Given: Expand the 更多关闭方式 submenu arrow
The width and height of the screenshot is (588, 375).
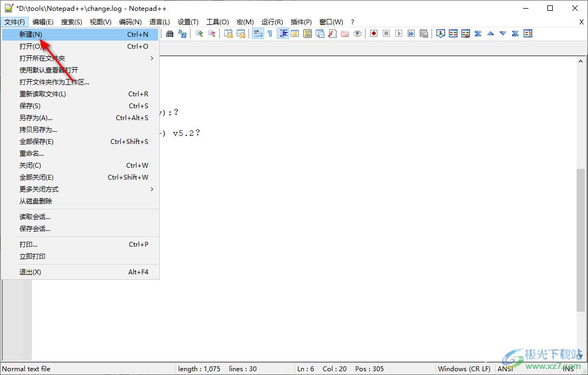Looking at the screenshot, I should coord(152,189).
